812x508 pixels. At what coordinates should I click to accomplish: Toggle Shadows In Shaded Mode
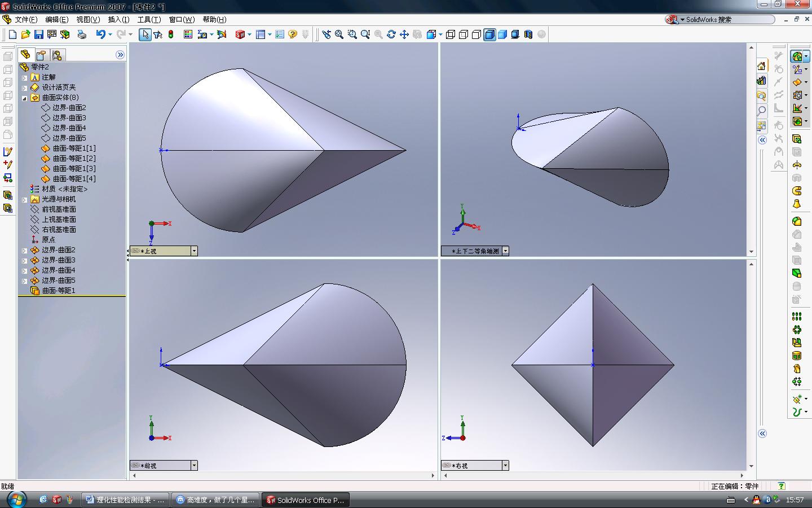coord(515,34)
